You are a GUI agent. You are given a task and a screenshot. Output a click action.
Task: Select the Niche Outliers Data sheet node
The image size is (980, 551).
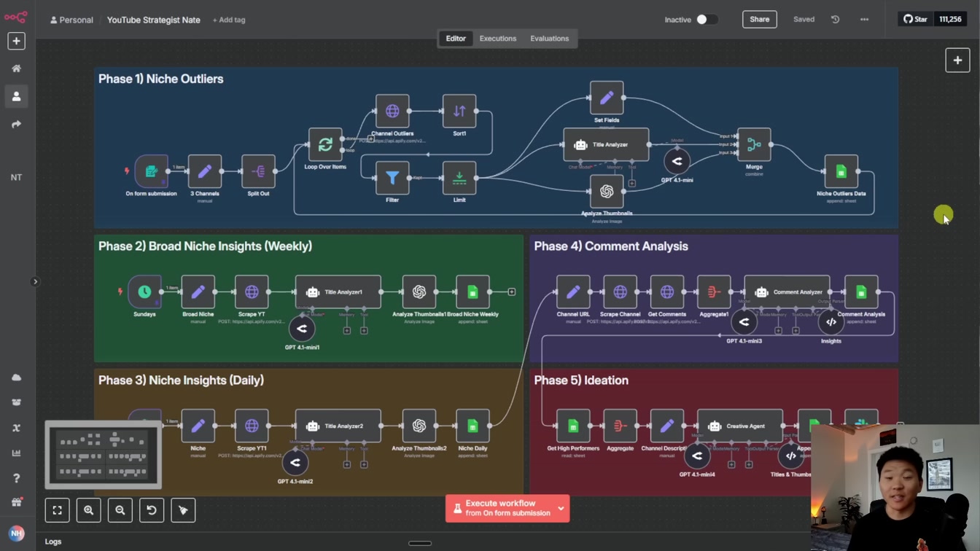(841, 172)
